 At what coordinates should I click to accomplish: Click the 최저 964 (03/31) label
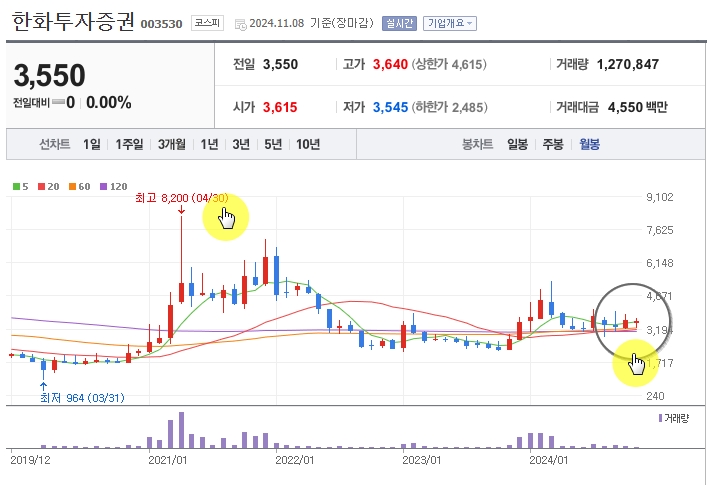pyautogui.click(x=82, y=398)
